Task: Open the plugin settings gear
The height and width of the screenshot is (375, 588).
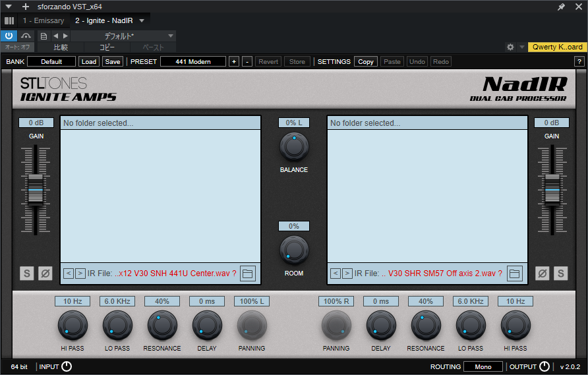Action: 510,47
